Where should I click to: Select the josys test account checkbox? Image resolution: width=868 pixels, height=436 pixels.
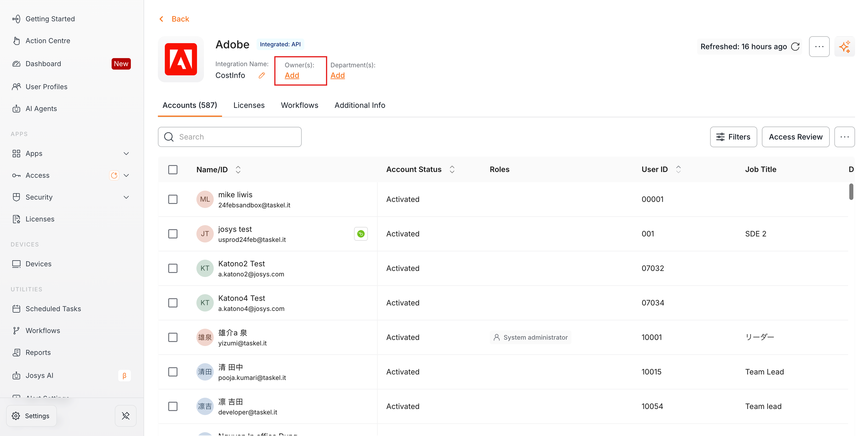[x=173, y=234]
